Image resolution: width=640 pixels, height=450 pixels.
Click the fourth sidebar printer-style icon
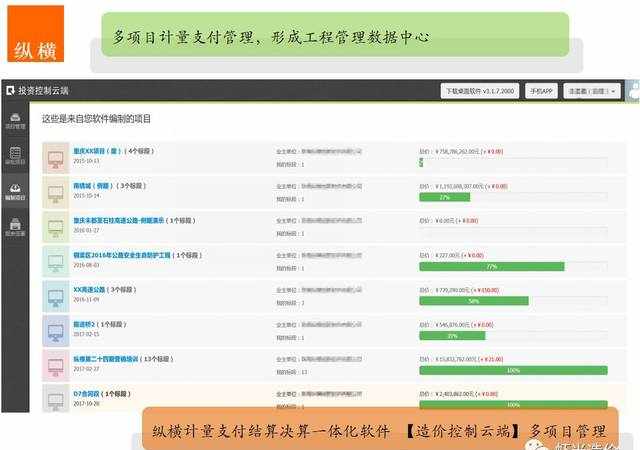tap(14, 224)
